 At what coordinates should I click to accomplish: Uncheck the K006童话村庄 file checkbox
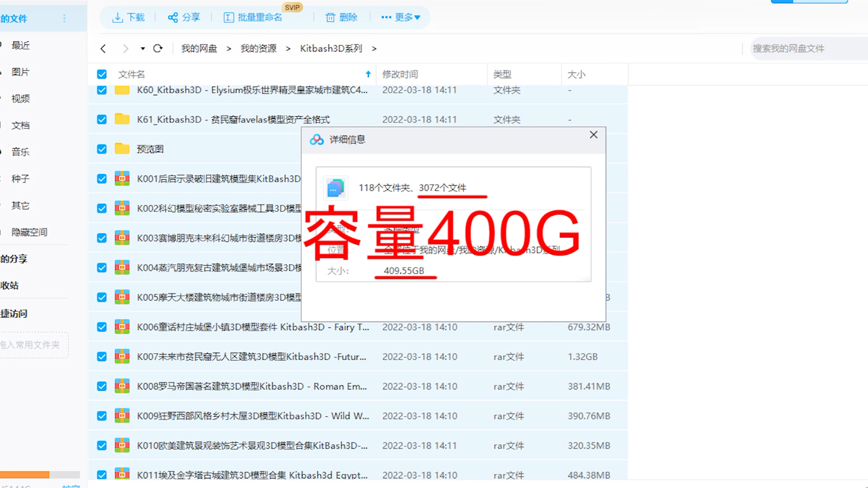(x=102, y=327)
